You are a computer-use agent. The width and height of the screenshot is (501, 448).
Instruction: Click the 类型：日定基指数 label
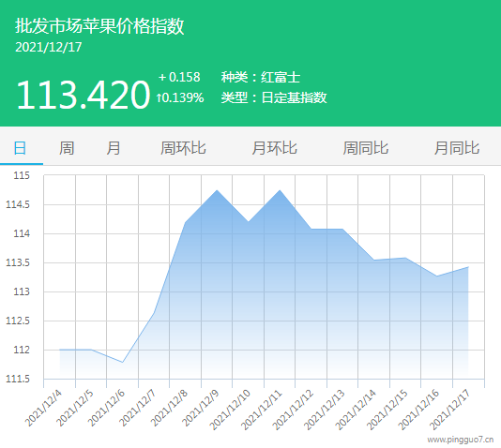pyautogui.click(x=274, y=97)
